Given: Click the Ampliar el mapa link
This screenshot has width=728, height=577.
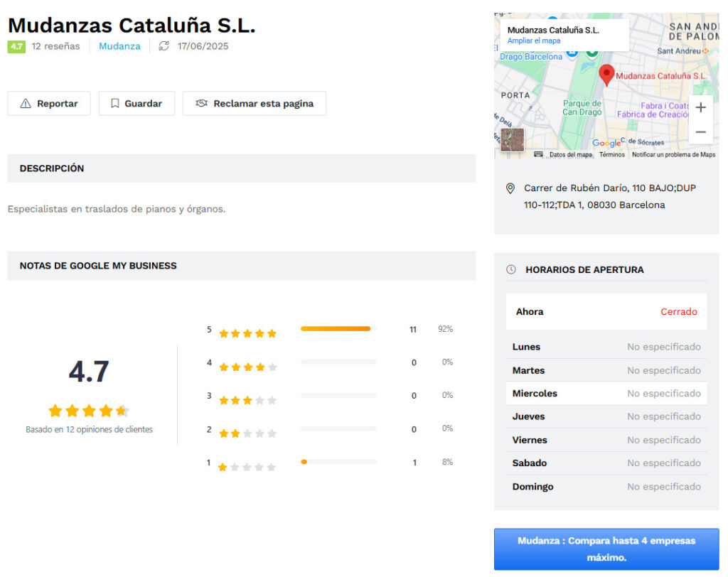Looking at the screenshot, I should [x=533, y=41].
